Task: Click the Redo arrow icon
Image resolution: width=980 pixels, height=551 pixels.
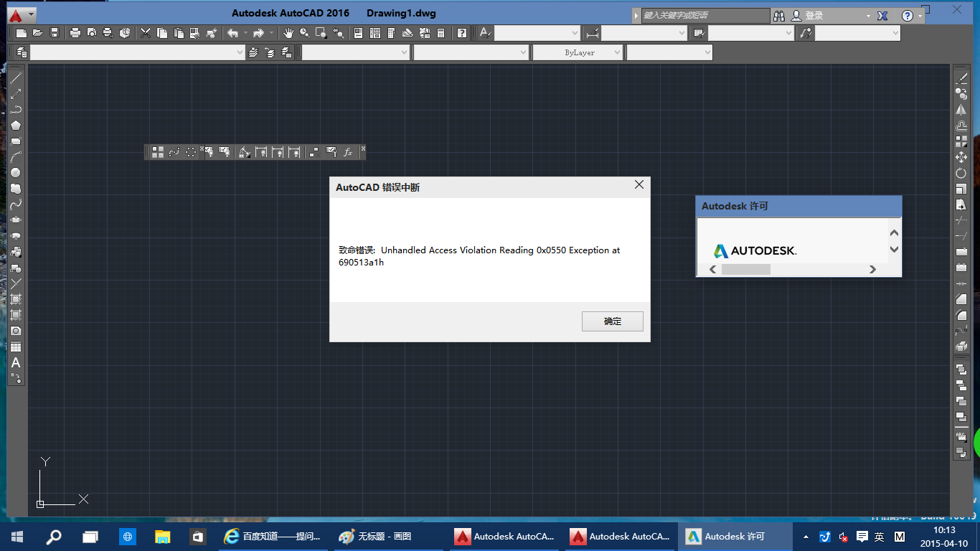Action: 258,33
